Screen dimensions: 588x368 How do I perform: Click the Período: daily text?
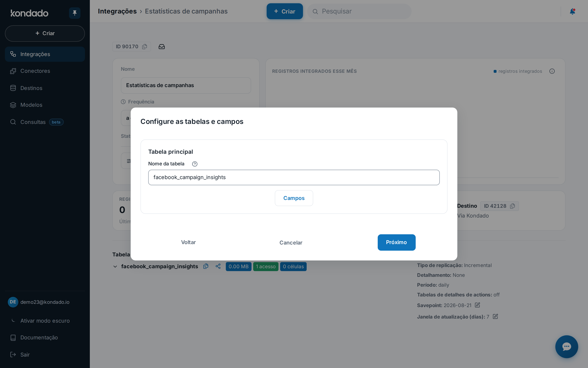coord(433,285)
